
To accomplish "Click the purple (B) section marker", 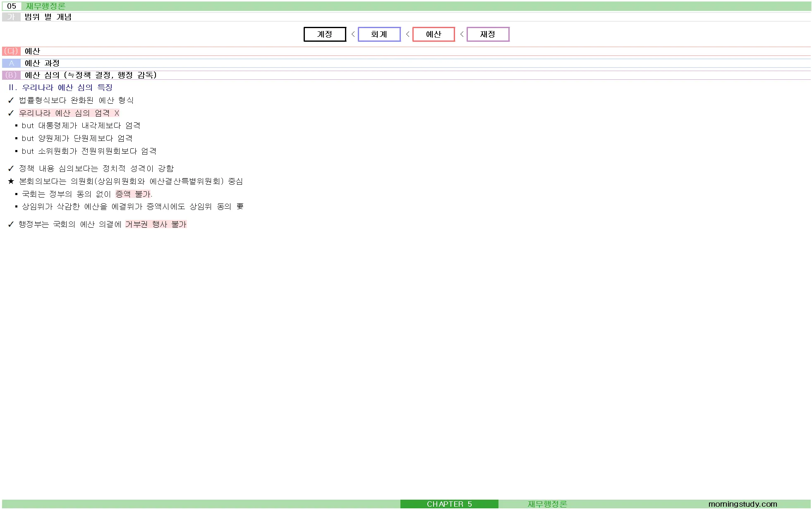I will point(11,75).
